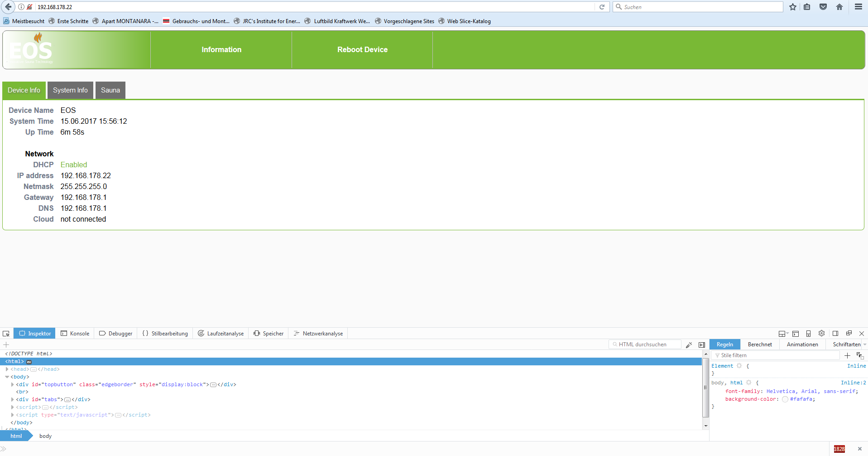Select the Device Info tab
Screen dimensions: 868x456
point(24,90)
